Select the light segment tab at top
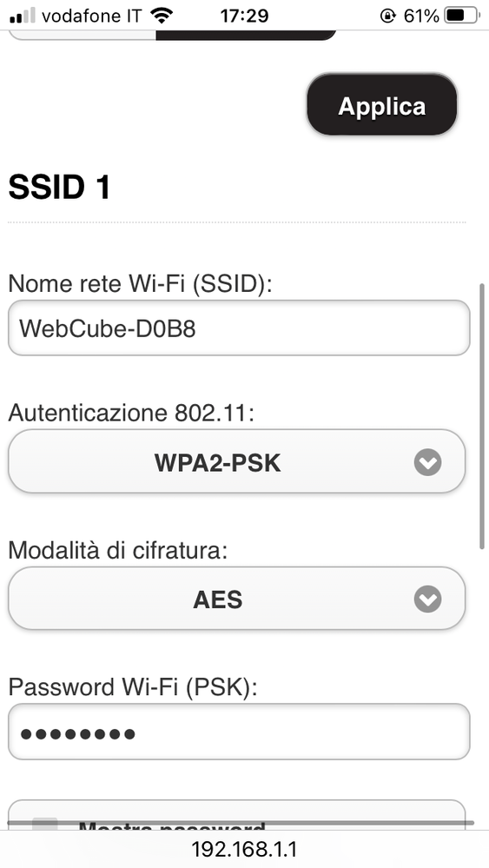The width and height of the screenshot is (489, 868). pyautogui.click(x=83, y=35)
